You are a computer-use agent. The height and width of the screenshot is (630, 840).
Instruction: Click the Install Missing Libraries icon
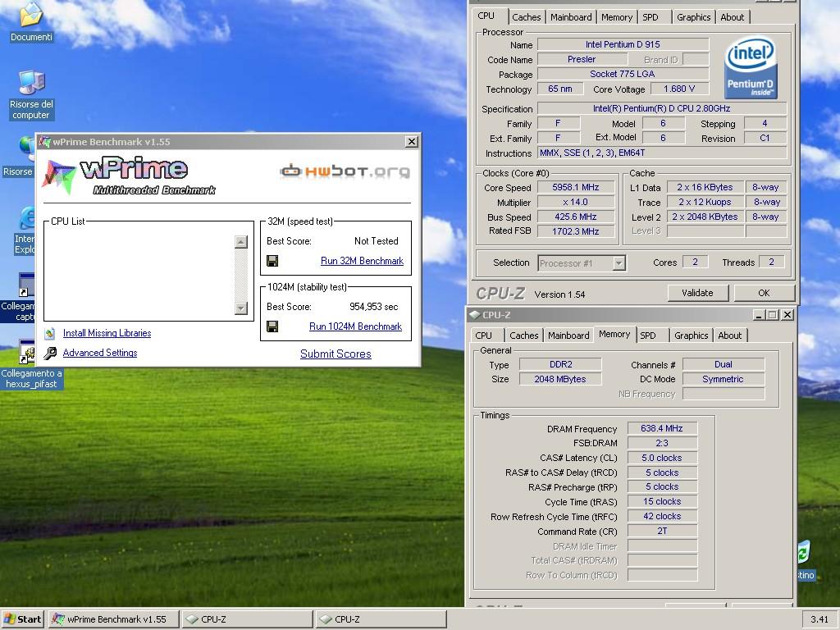[x=50, y=333]
